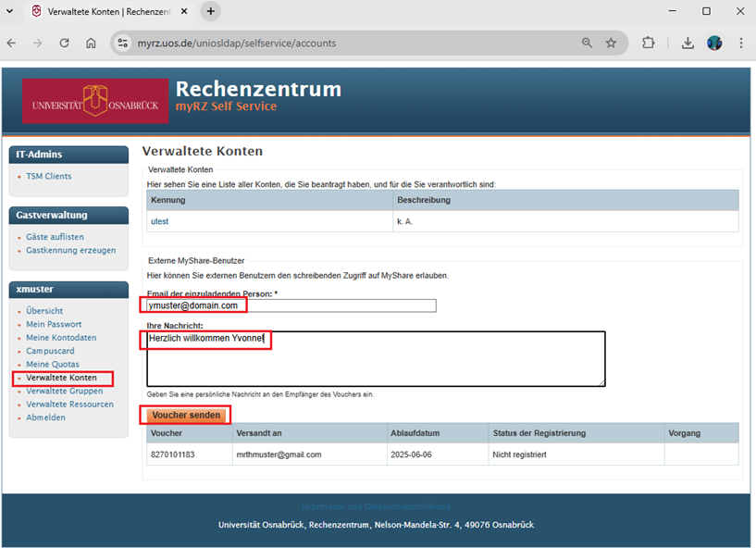
Task: Select Gastkennung erzeugen in Gastverwaltung
Action: (x=70, y=250)
